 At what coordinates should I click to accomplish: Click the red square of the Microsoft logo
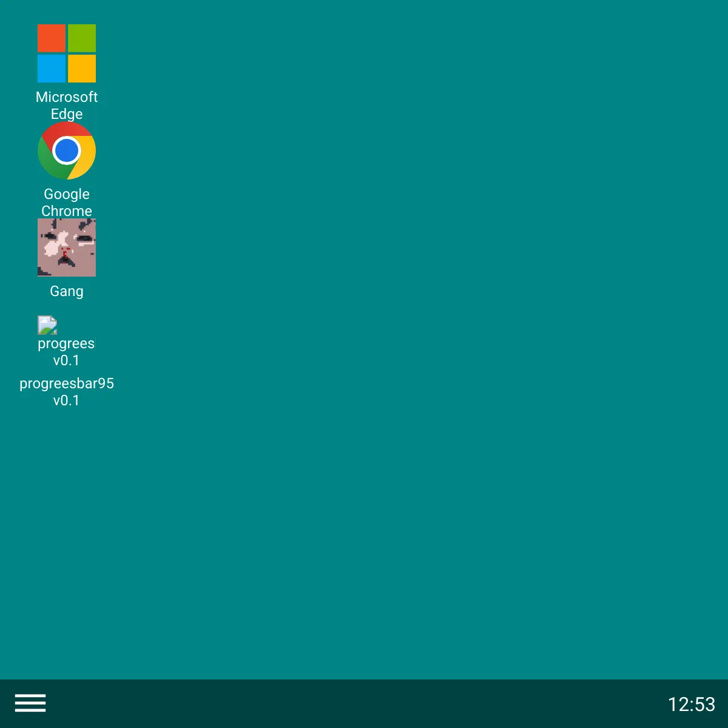52,38
